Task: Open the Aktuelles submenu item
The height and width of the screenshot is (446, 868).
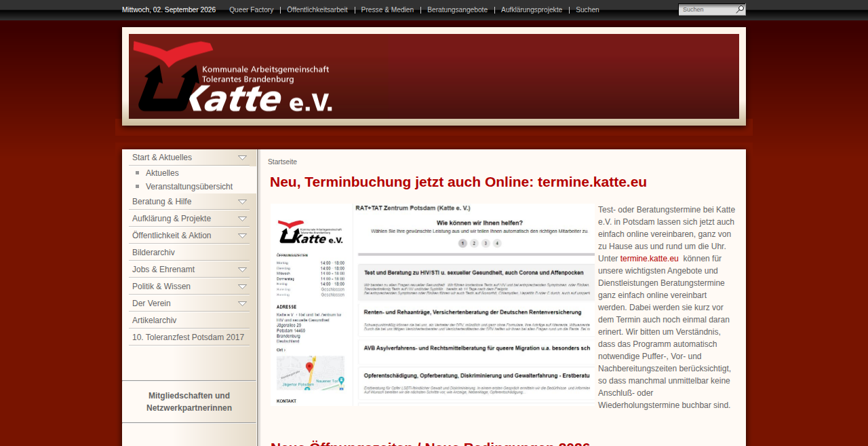Action: click(x=162, y=173)
